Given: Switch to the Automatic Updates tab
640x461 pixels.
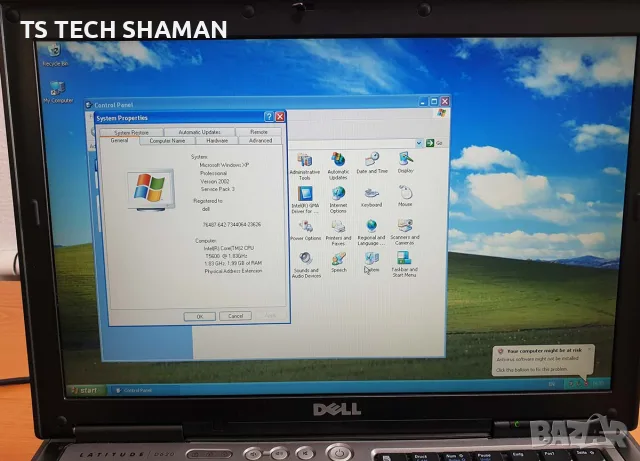Looking at the screenshot, I should [199, 132].
